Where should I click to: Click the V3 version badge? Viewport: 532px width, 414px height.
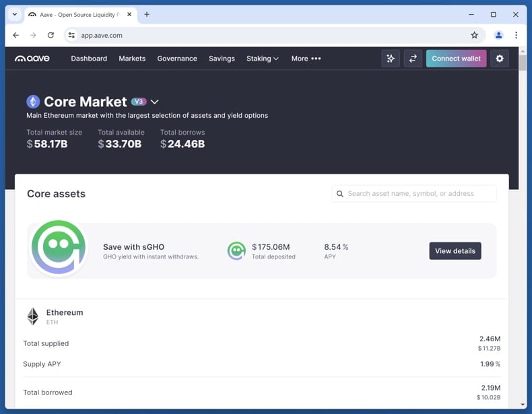click(139, 102)
